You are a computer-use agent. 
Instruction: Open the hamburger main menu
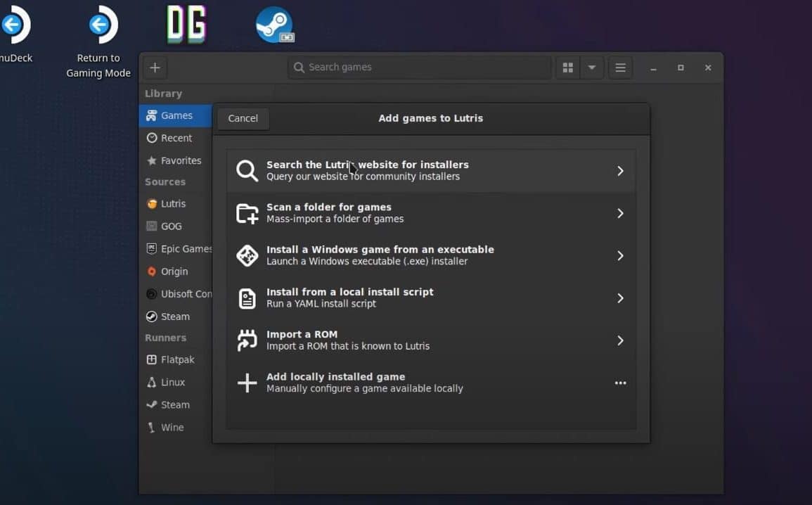(x=620, y=68)
